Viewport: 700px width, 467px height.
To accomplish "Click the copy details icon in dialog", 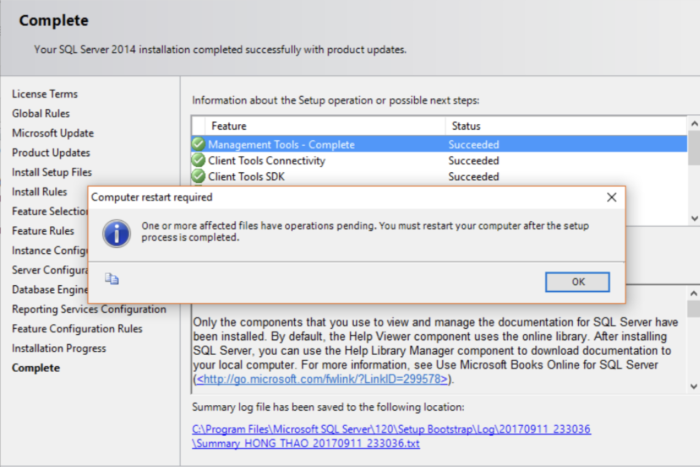I will click(x=112, y=279).
